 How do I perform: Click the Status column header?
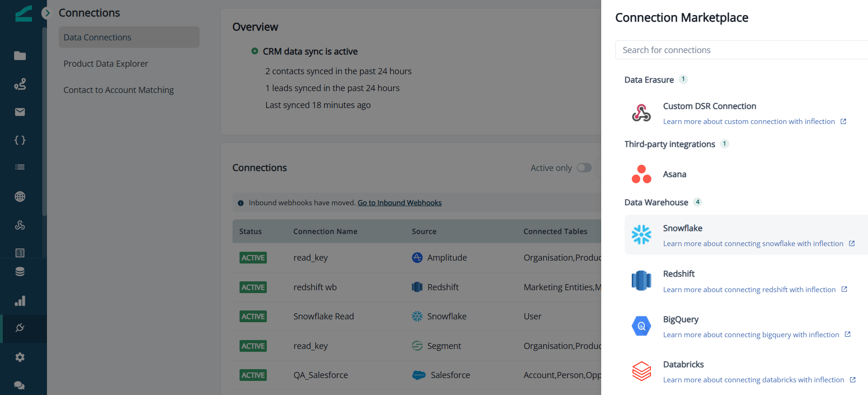(250, 232)
